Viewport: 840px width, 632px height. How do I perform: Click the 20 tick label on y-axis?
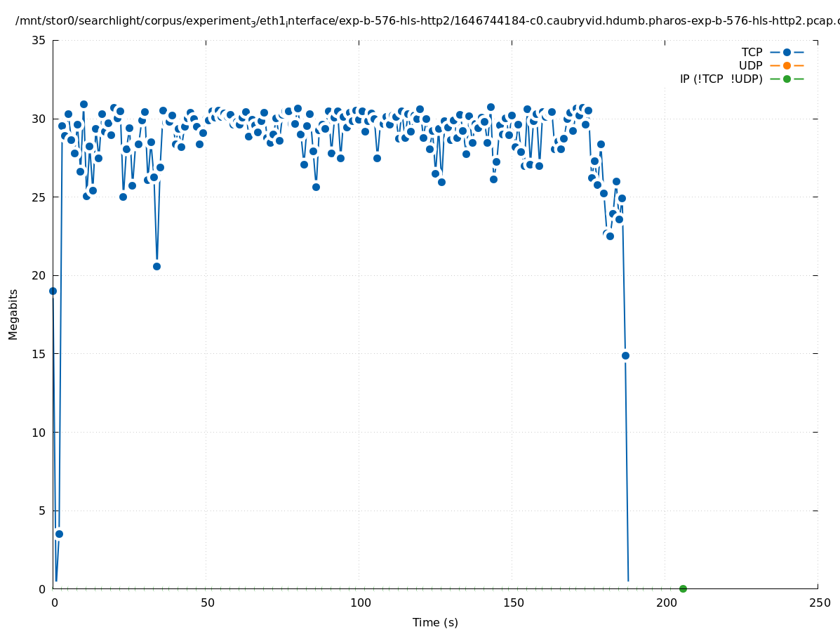tap(39, 275)
